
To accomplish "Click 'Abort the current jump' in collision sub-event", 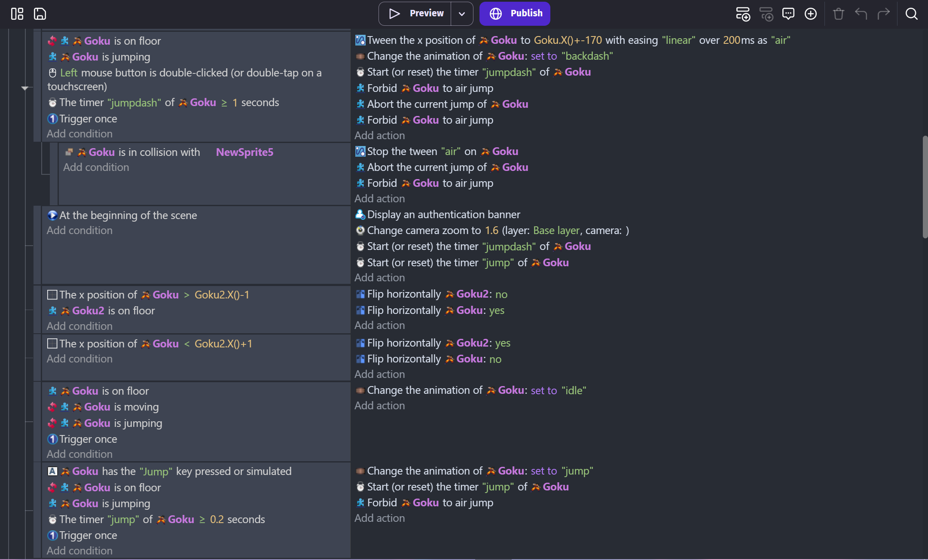I will point(442,167).
